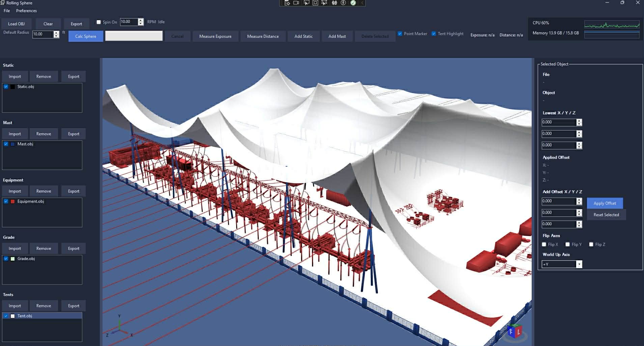Check the Flip Z box

coord(591,244)
